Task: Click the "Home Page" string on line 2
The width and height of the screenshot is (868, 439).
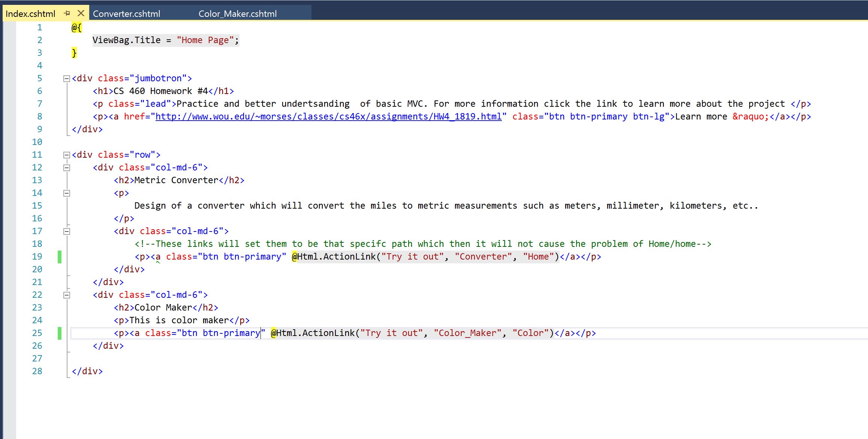Action: (205, 40)
